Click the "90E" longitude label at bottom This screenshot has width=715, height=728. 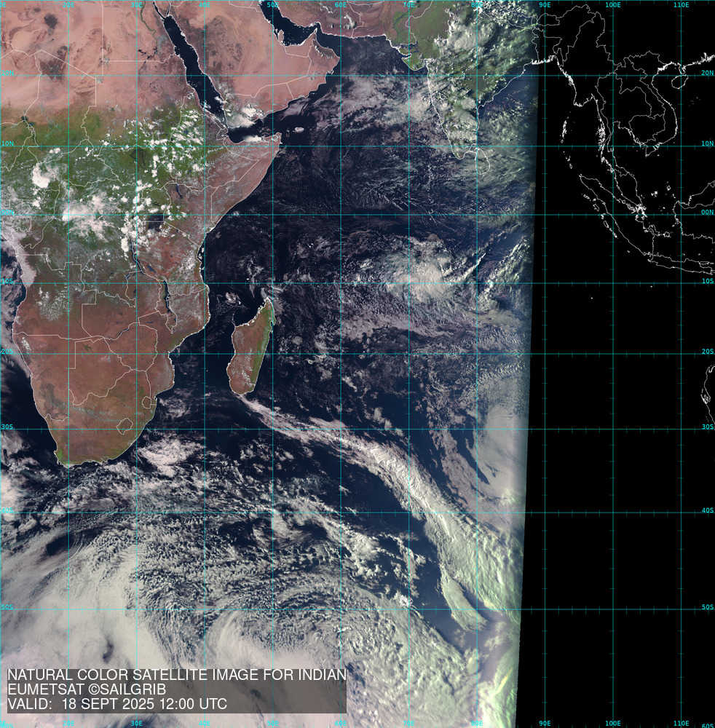544,723
